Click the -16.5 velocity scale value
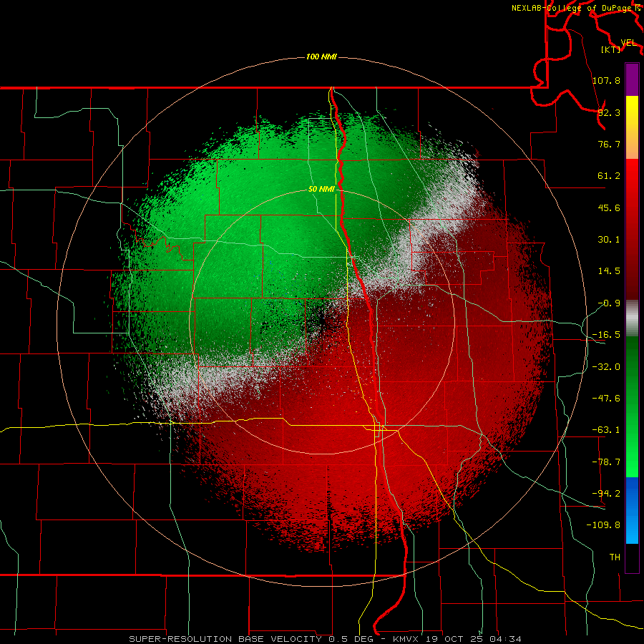This screenshot has height=644, width=644. point(606,335)
